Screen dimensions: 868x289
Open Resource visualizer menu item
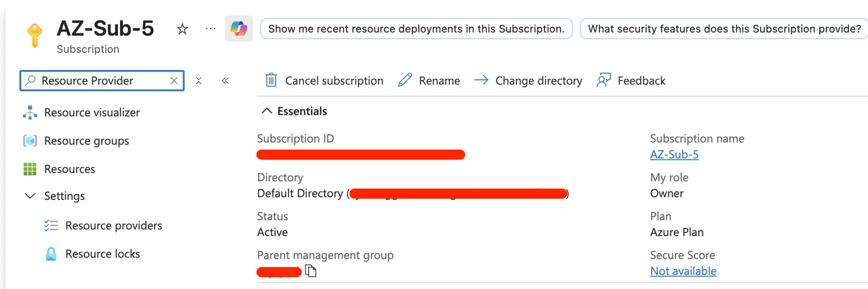tap(92, 112)
